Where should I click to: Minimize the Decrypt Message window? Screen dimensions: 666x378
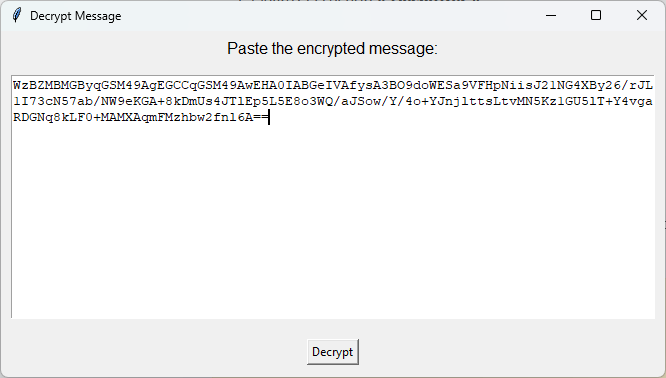tap(551, 15)
